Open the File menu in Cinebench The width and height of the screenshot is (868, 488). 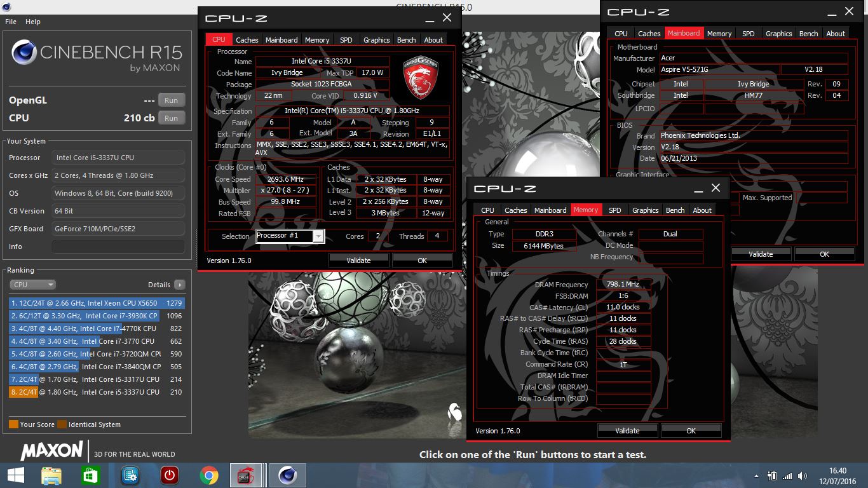coord(11,22)
